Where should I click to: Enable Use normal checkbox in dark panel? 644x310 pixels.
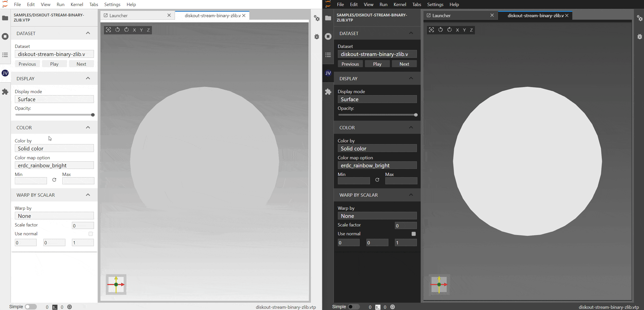413,234
